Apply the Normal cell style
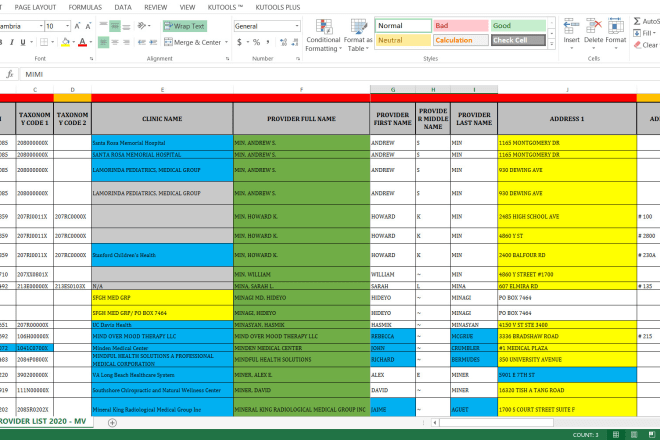This screenshot has height=440, width=660. point(403,26)
